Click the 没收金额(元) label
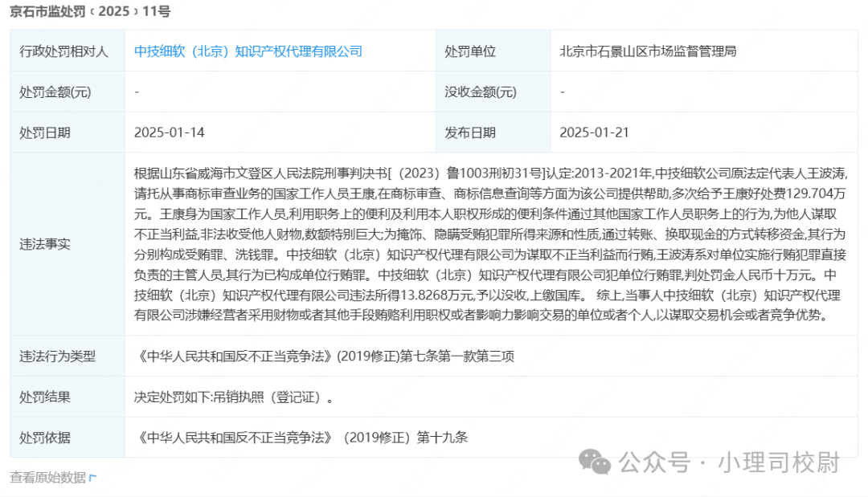The width and height of the screenshot is (868, 497). point(481,92)
